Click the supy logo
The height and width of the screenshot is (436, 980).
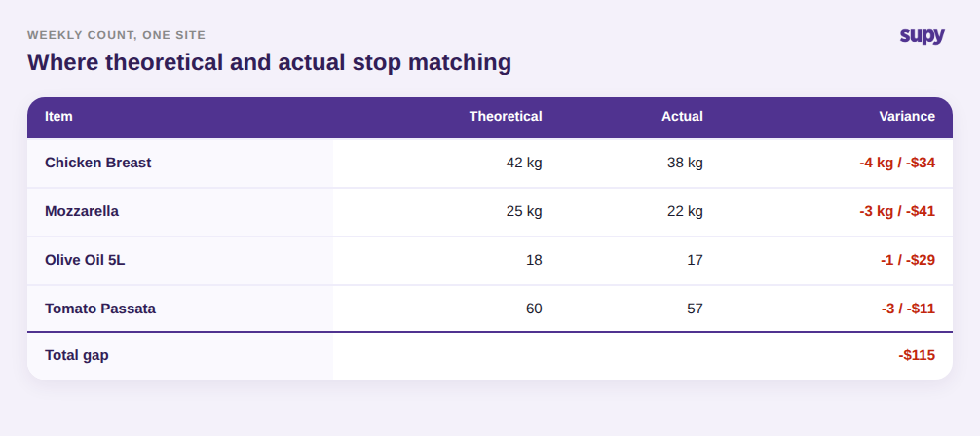922,36
